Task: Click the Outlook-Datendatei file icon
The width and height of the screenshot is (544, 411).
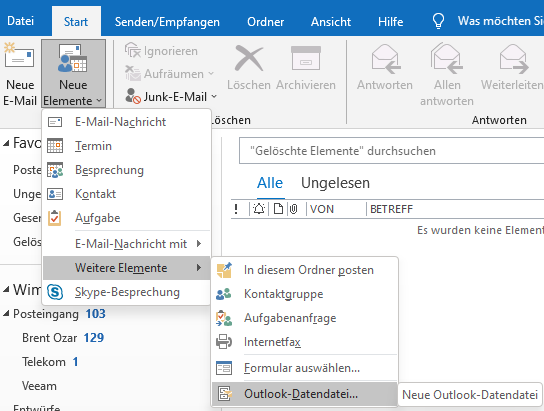Action: point(224,394)
